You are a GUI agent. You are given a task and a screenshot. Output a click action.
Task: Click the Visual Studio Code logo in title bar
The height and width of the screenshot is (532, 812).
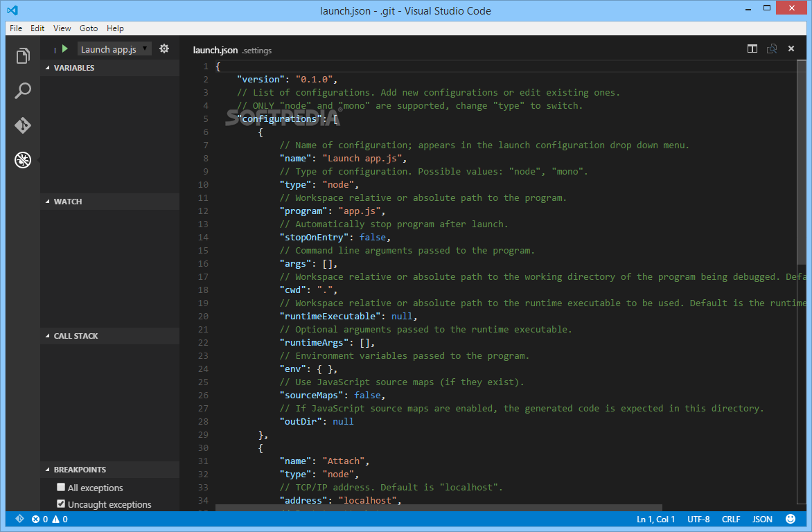point(12,10)
